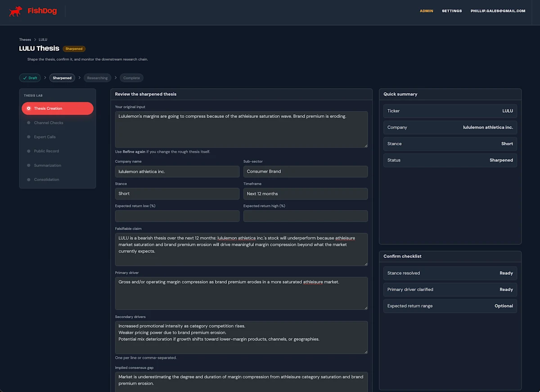The height and width of the screenshot is (392, 540).
Task: Open the Stance field showing Short
Action: point(177,194)
